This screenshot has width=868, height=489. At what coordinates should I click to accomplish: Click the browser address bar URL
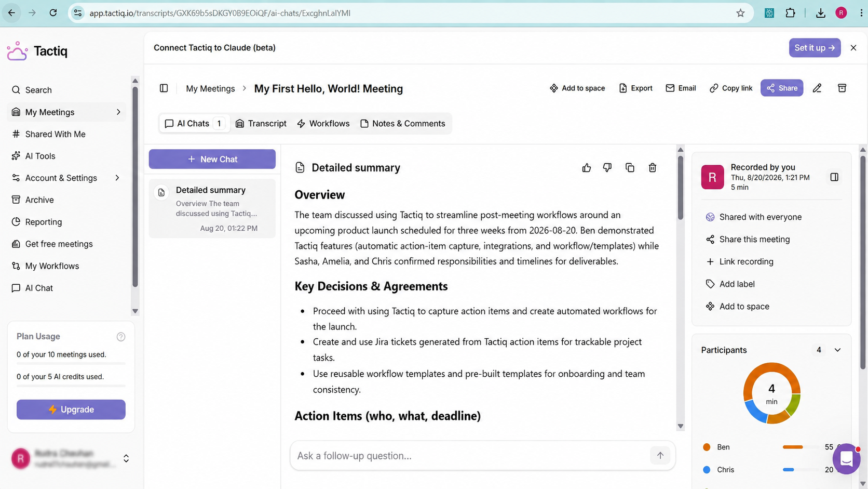(220, 13)
